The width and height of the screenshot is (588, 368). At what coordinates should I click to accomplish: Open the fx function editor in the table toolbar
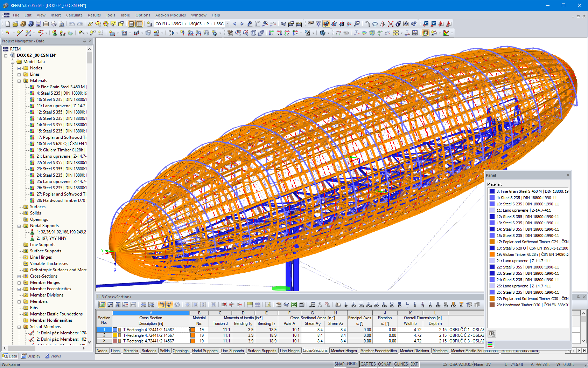(320, 305)
